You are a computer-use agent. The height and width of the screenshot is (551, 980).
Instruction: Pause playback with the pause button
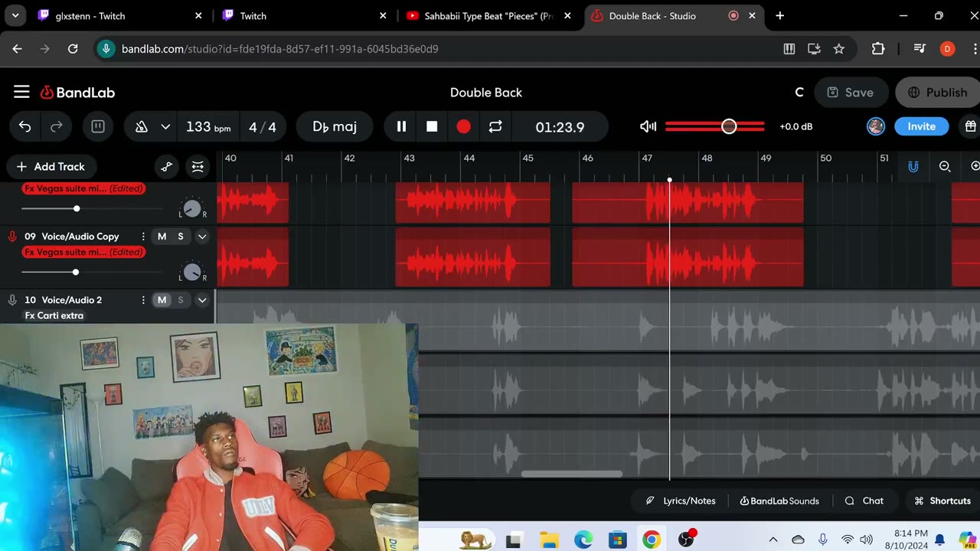pos(401,127)
